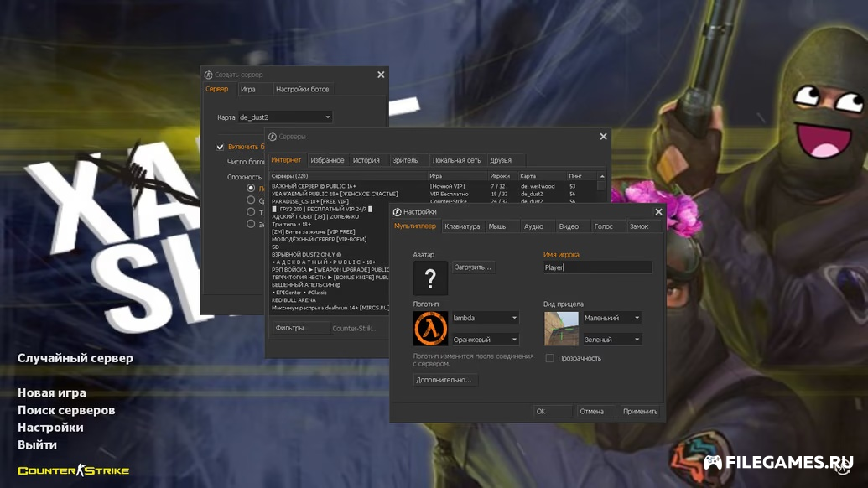Select the second Сложность difficulty radio button
This screenshot has height=488, width=868.
pos(251,200)
